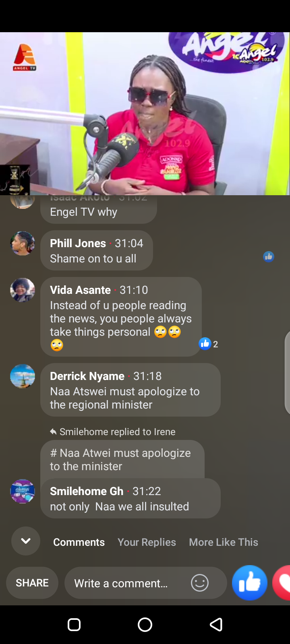Tap the live video of Angel TV
Viewport: 290px width, 644px height.
145,114
